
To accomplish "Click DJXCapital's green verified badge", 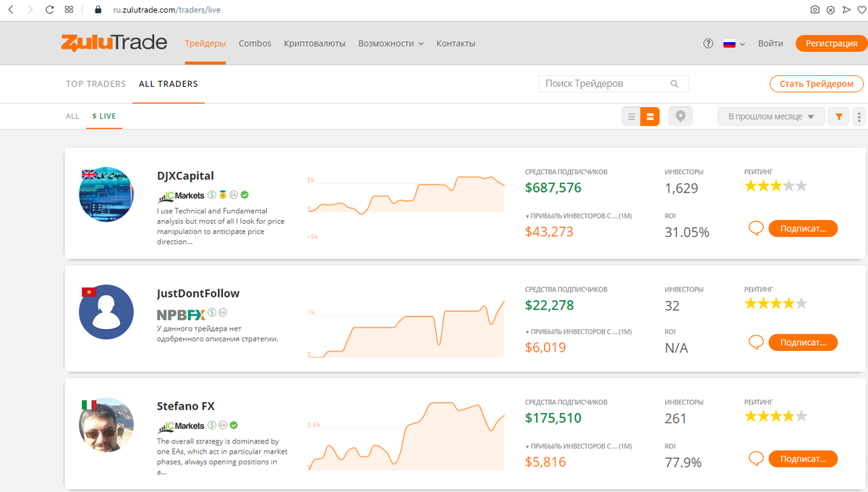I will point(244,195).
